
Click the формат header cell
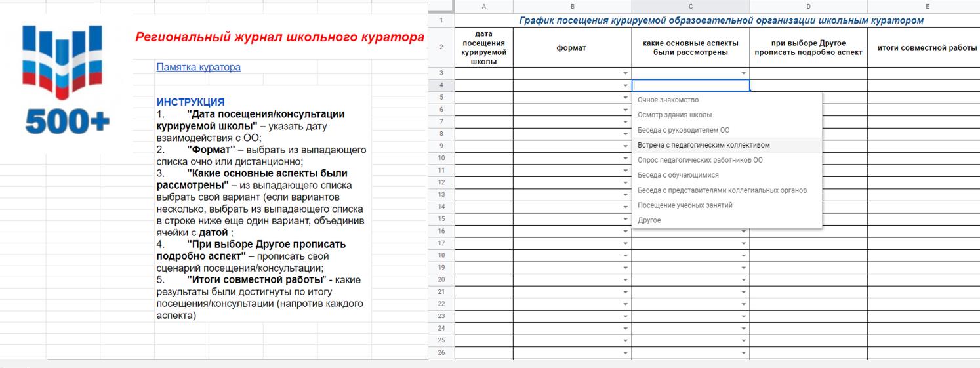coord(572,47)
